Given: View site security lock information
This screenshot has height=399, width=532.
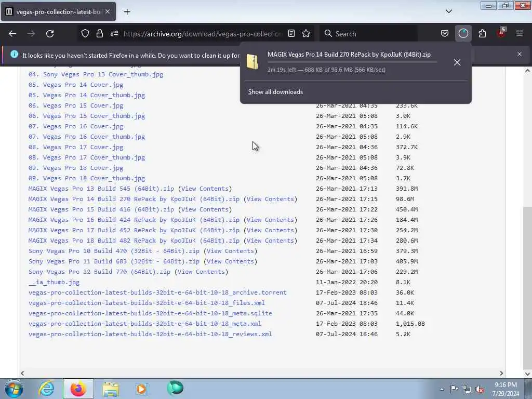Looking at the screenshot, I should pyautogui.click(x=99, y=34).
